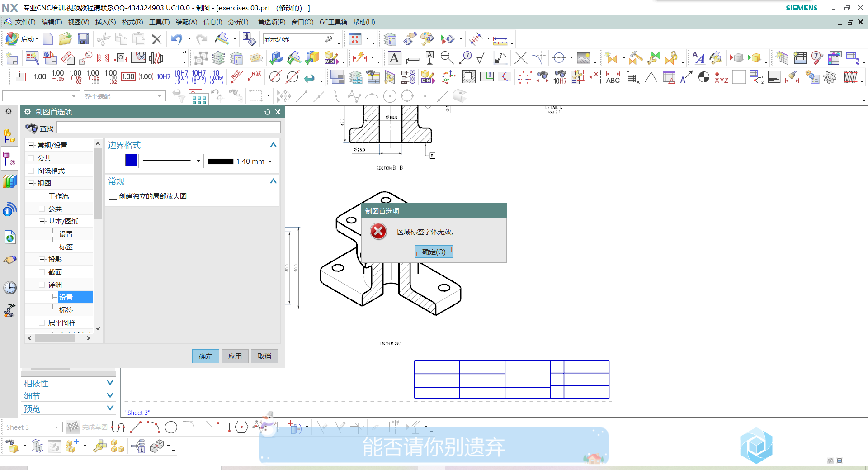Click the 应用 button

tap(235, 356)
